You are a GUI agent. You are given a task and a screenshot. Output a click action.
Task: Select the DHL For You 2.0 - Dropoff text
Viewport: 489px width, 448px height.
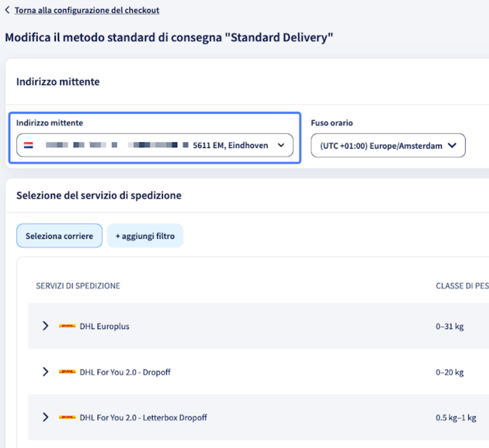(125, 372)
